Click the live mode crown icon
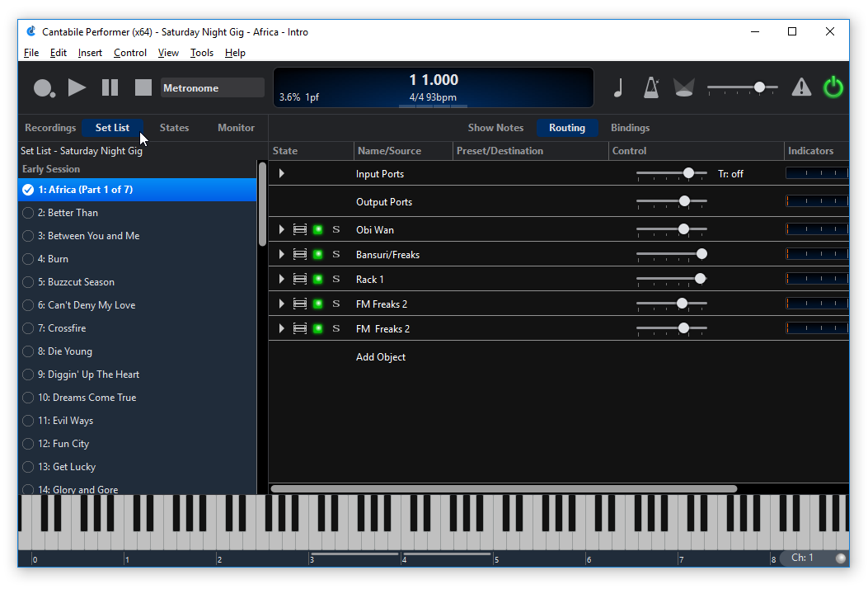Image resolution: width=868 pixels, height=589 pixels. coord(684,87)
